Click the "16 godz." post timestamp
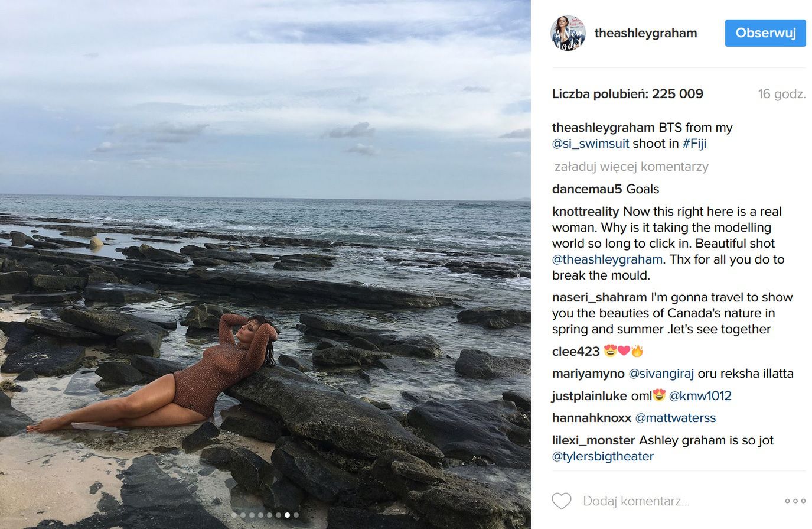The image size is (812, 529). 781,94
